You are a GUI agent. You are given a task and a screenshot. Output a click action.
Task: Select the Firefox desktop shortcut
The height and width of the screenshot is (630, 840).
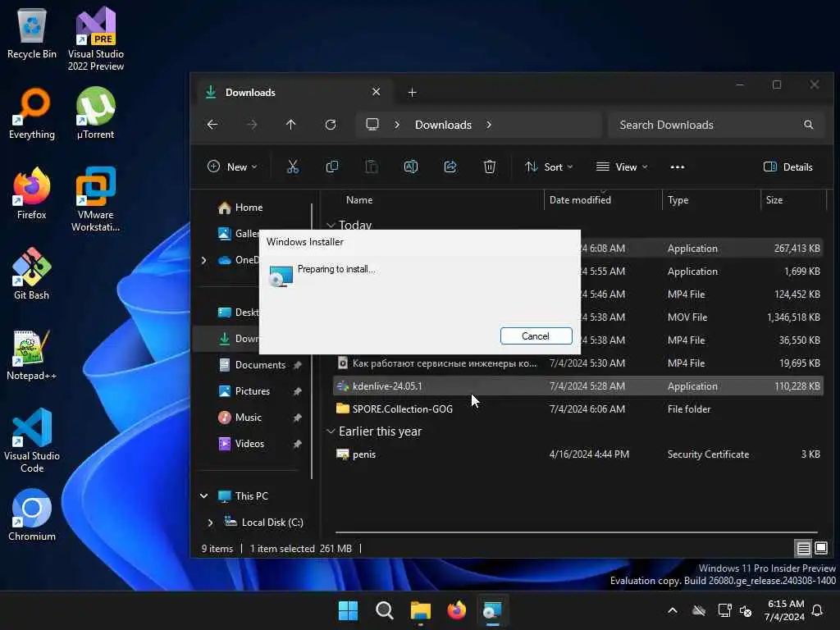(32, 194)
